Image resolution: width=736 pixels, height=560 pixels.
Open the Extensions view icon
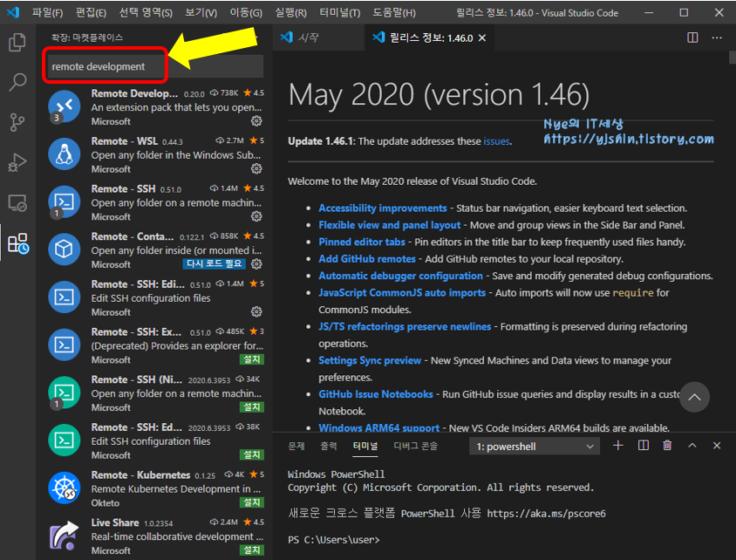(x=18, y=243)
